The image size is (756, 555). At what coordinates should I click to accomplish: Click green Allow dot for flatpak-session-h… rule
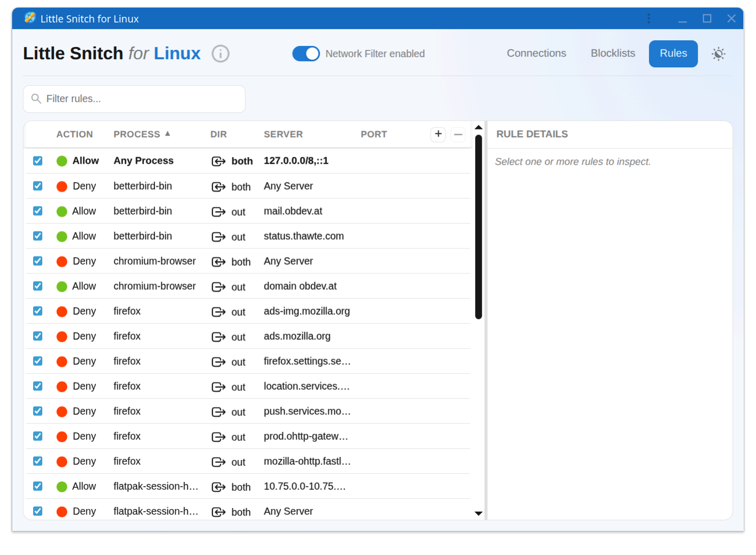coord(62,486)
